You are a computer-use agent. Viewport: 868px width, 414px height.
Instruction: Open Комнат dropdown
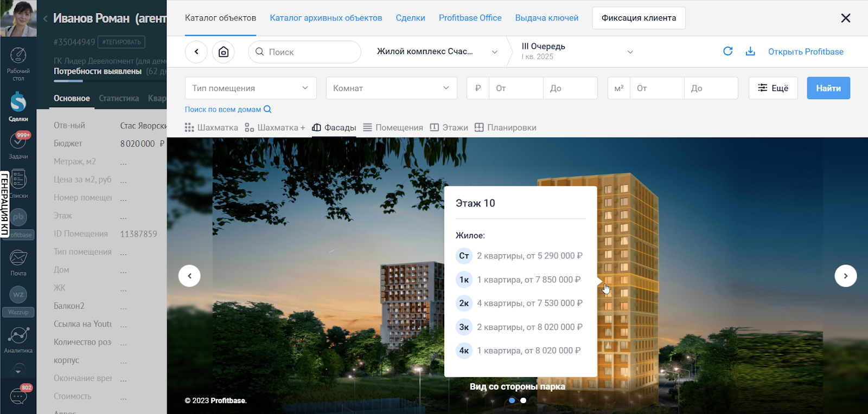(392, 88)
